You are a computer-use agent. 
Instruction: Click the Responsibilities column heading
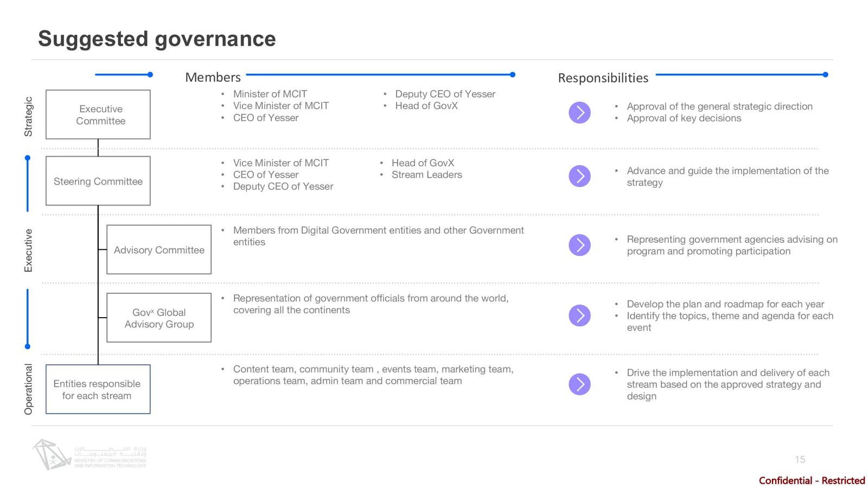coord(603,78)
